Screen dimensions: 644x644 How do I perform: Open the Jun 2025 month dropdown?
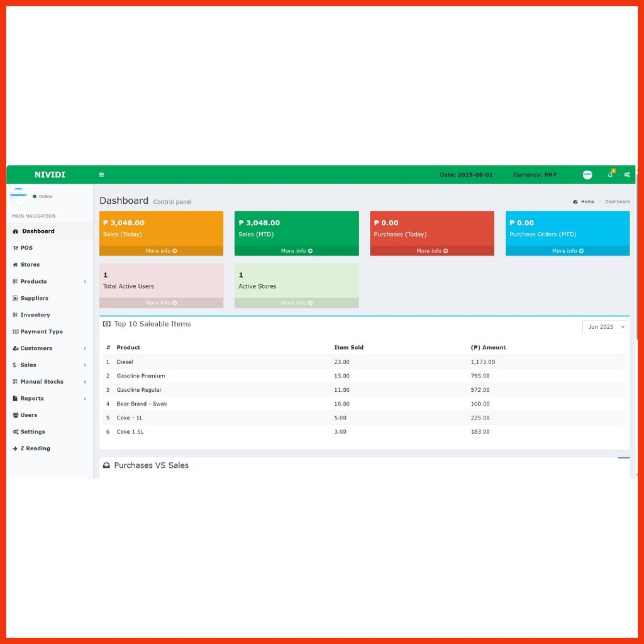[x=606, y=327]
